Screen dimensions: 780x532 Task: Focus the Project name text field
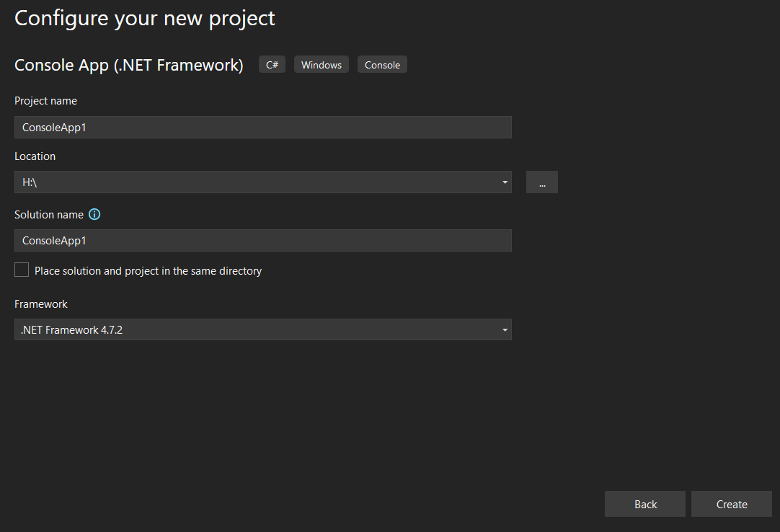click(263, 128)
